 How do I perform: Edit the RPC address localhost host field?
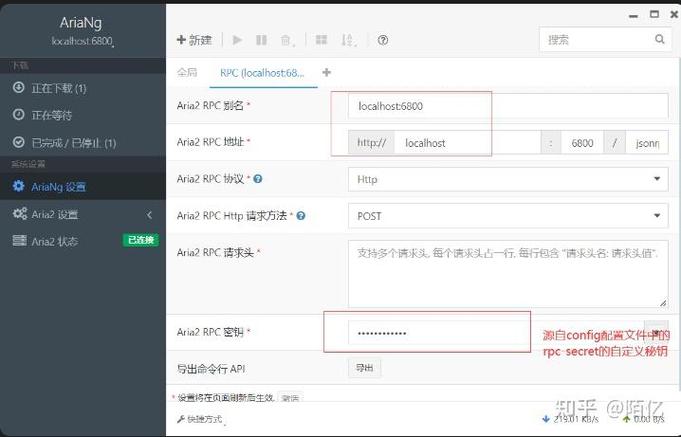click(x=467, y=142)
